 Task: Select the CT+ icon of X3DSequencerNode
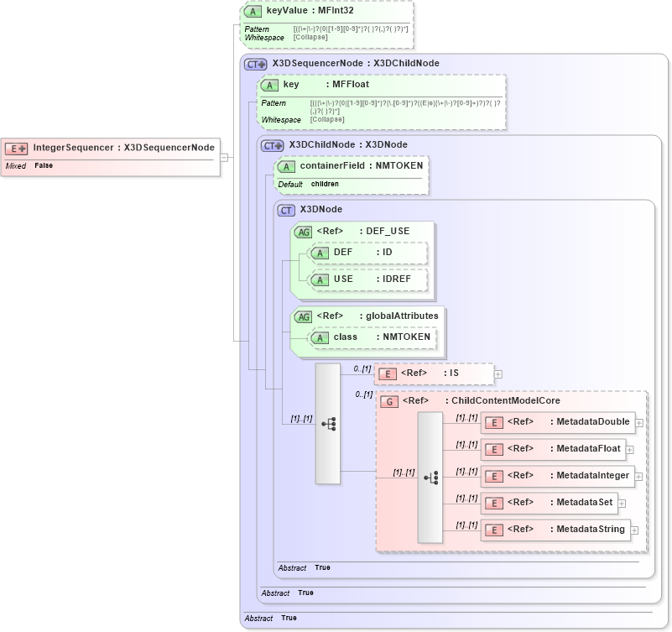[x=255, y=65]
